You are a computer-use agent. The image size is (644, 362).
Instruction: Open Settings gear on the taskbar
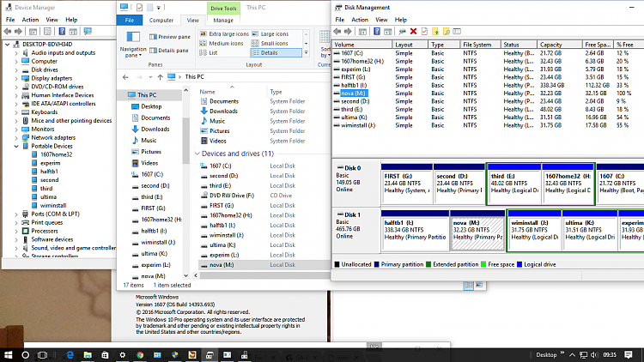pos(123,354)
